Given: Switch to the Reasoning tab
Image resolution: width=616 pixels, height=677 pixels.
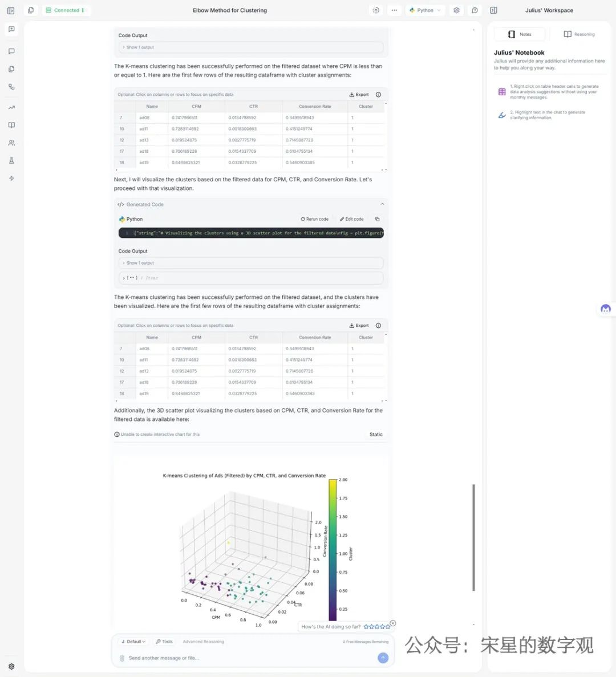Looking at the screenshot, I should point(579,34).
